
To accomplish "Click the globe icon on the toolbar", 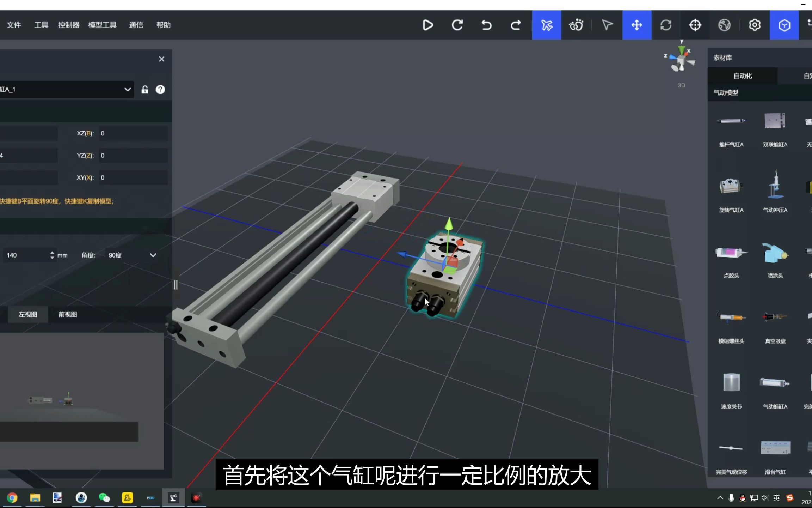I will (x=724, y=25).
